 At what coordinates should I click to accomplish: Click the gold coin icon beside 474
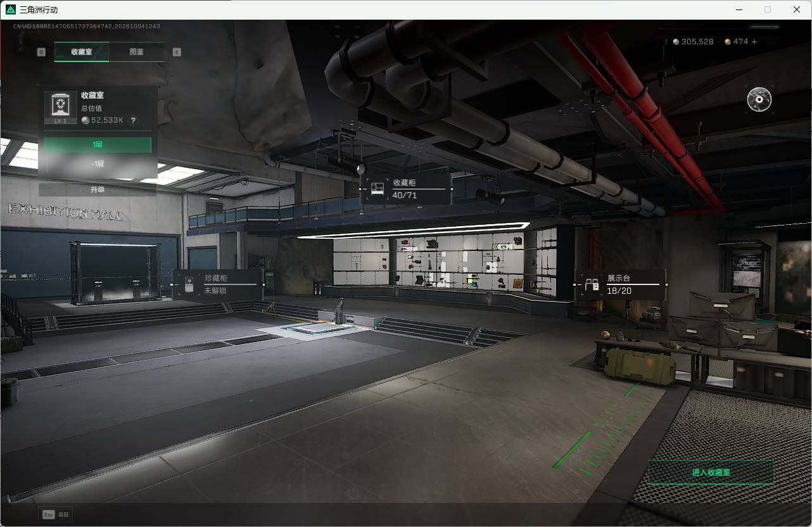tap(728, 42)
